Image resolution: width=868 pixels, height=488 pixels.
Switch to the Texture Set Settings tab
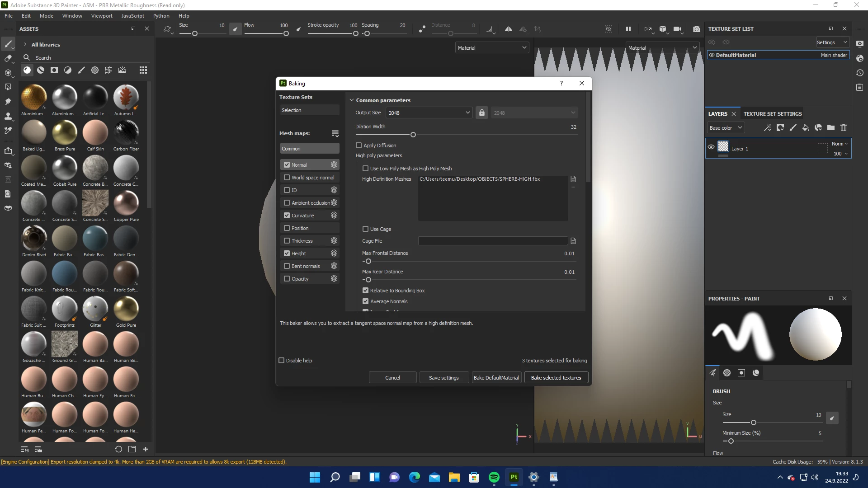coord(772,114)
